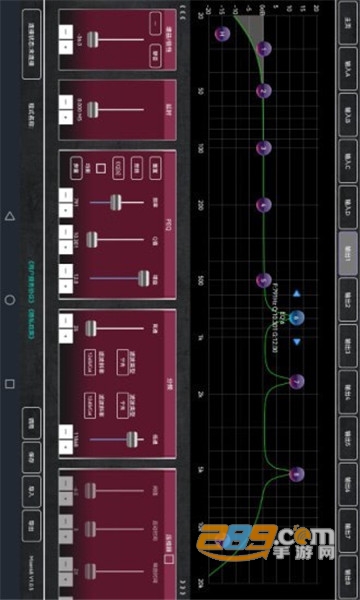
Task: Decrease crossover low-pass frequency 11668 with minus
Action: pos(66,432)
